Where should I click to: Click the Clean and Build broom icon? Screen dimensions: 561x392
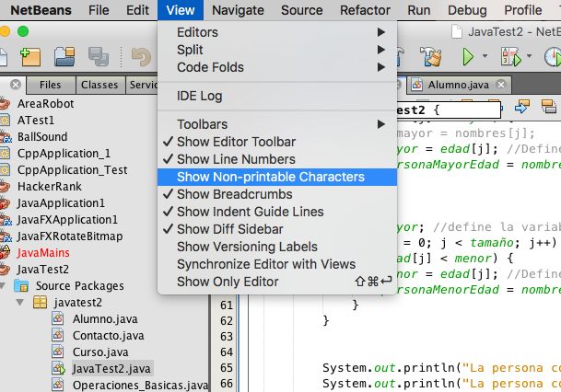431,57
